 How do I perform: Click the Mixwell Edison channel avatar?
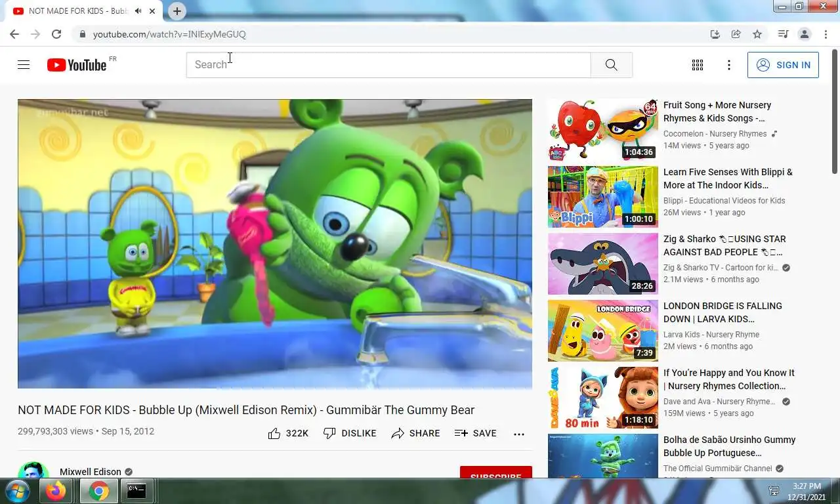[33, 470]
